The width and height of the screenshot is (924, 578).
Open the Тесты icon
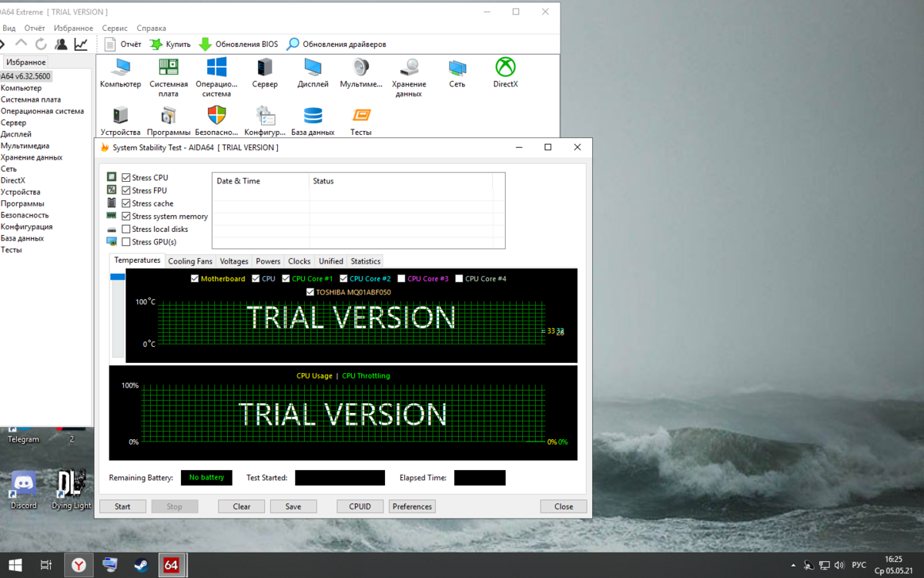pos(361,121)
